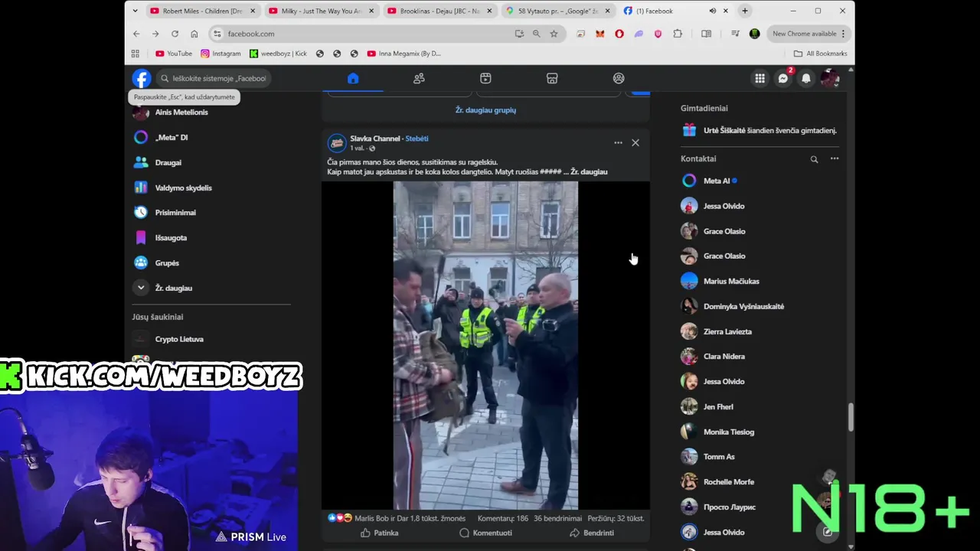The image size is (980, 551).
Task: Open the Groups tab icon in top navigation
Action: click(x=619, y=78)
